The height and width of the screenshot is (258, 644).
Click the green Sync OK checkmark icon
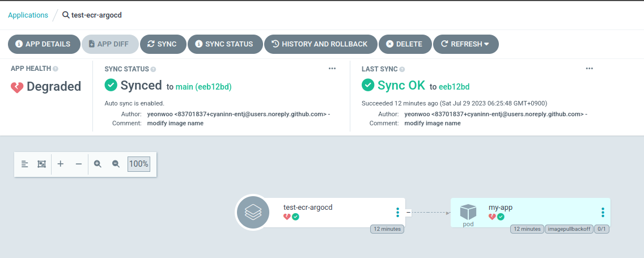tap(368, 85)
